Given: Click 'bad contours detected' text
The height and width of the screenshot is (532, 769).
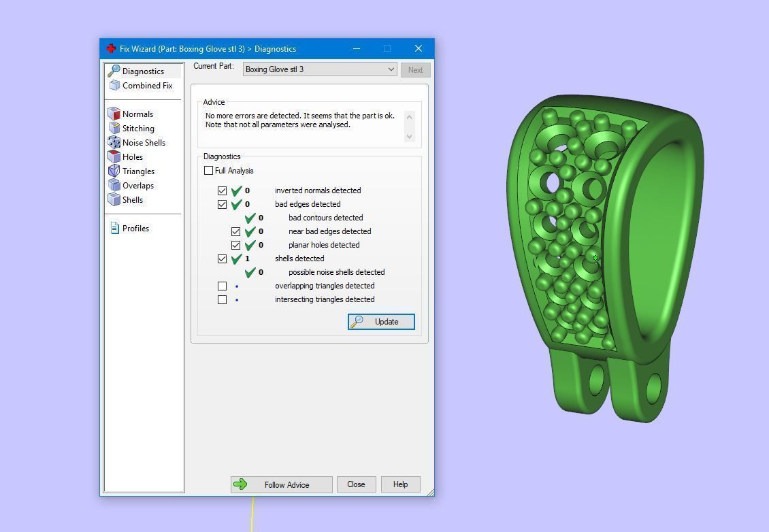Looking at the screenshot, I should click(x=326, y=218).
